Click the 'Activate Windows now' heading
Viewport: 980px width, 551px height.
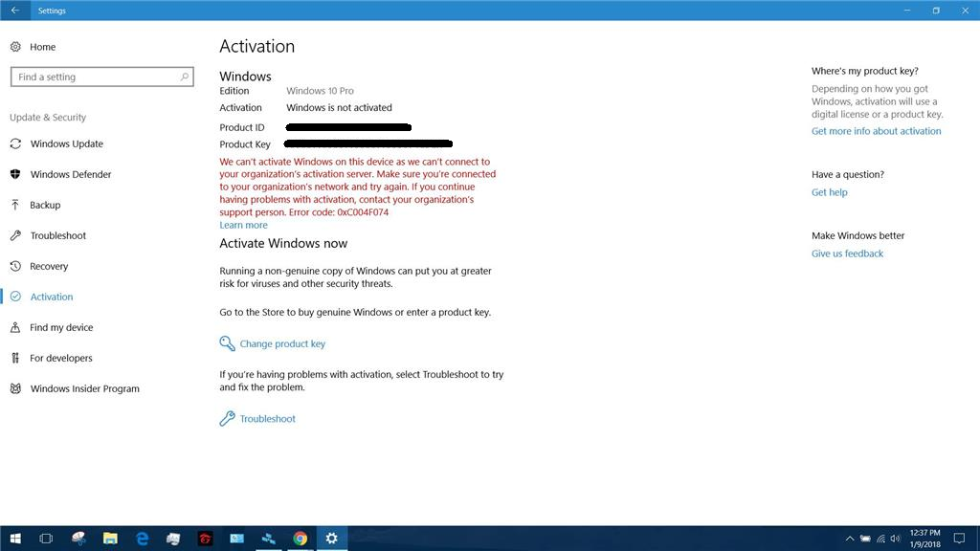[283, 244]
